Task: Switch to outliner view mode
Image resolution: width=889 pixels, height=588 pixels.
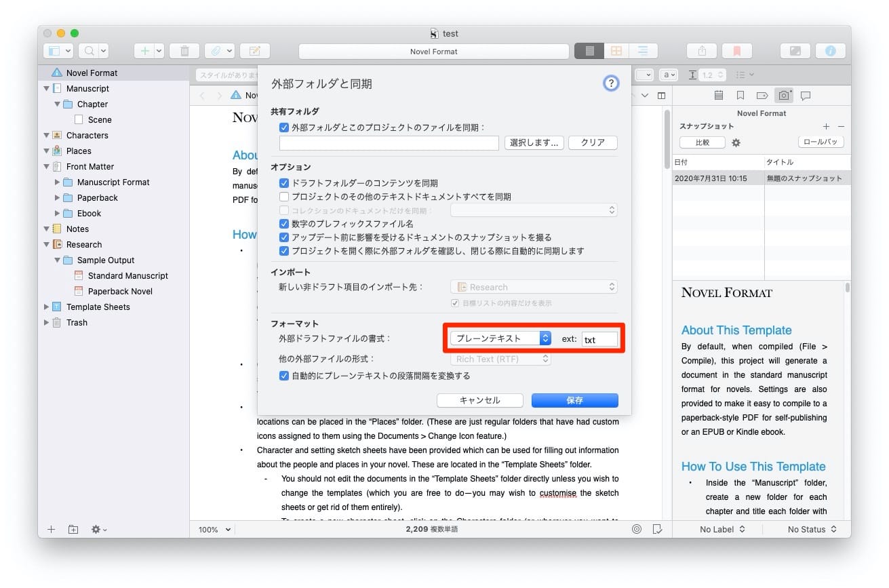Action: point(642,51)
